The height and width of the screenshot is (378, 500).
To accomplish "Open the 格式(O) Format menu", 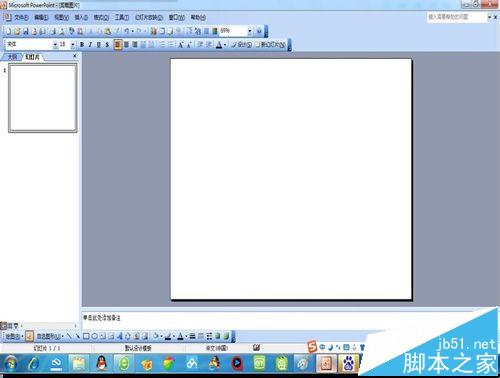I will pos(101,17).
